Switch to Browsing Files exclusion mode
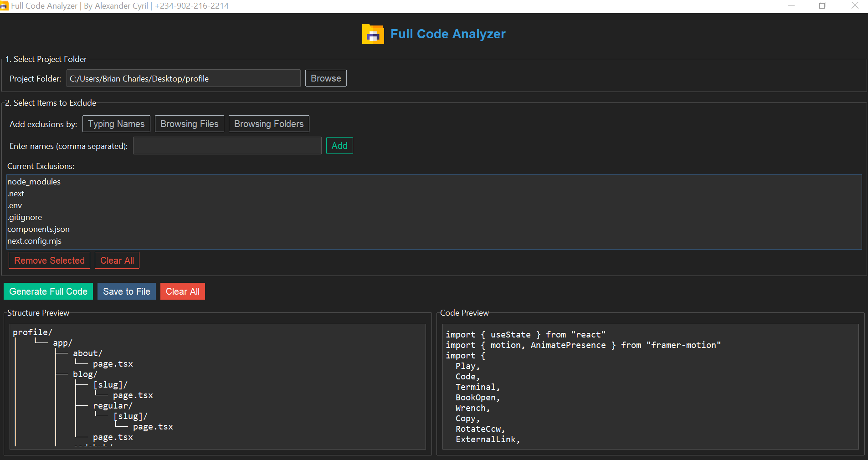 pos(190,124)
